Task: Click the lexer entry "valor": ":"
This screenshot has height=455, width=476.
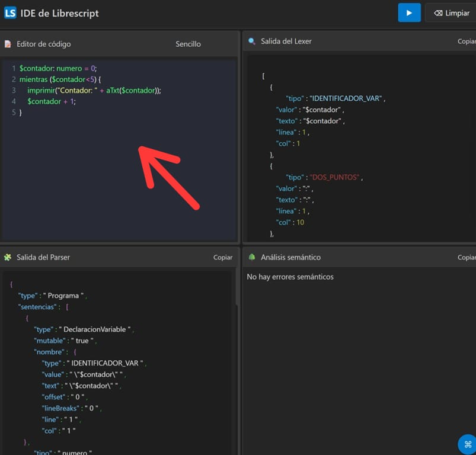Action: tap(295, 188)
